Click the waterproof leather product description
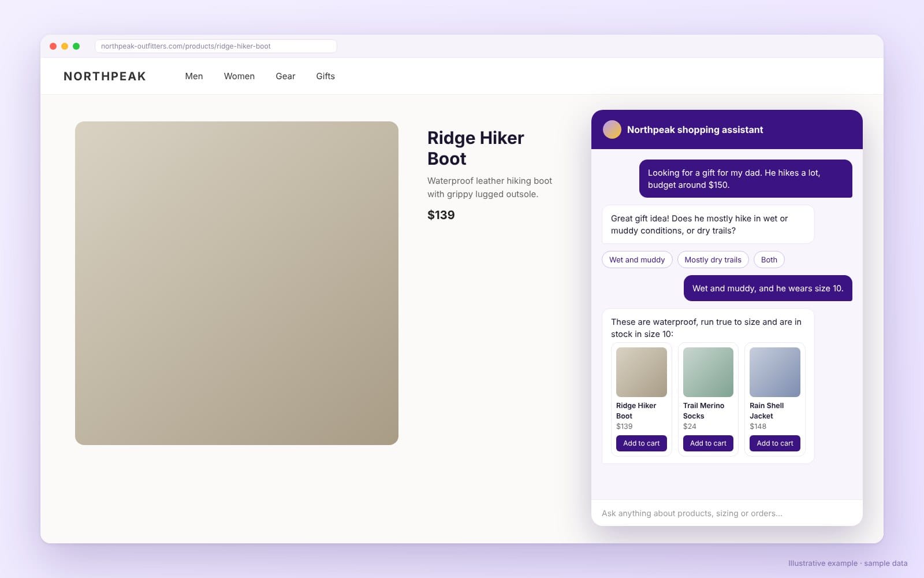This screenshot has width=924, height=578. tap(490, 187)
